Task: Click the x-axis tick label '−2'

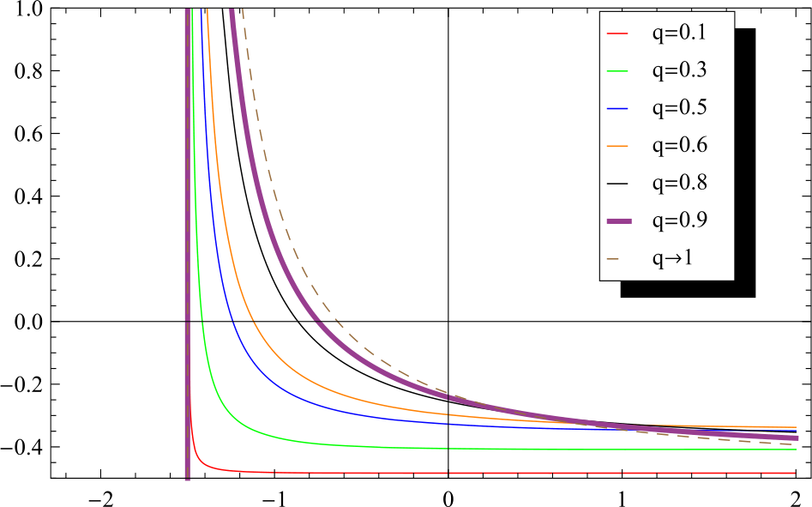Action: [x=99, y=495]
